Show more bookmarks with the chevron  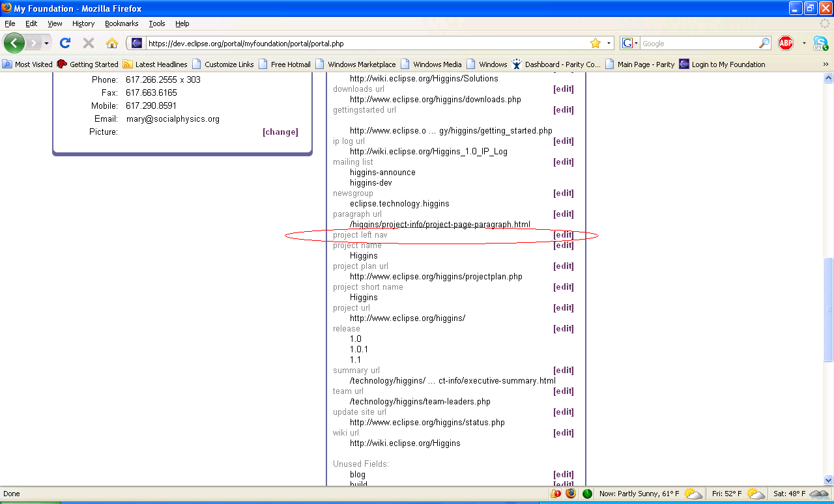pos(826,64)
